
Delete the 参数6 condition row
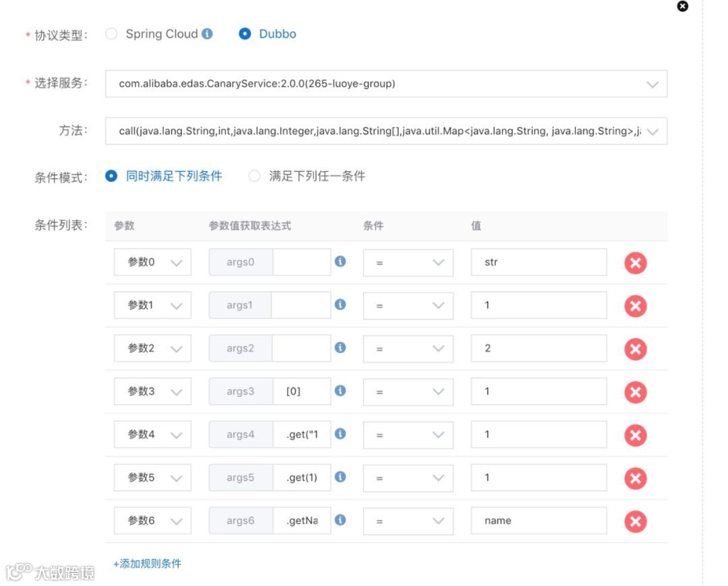pyautogui.click(x=635, y=522)
